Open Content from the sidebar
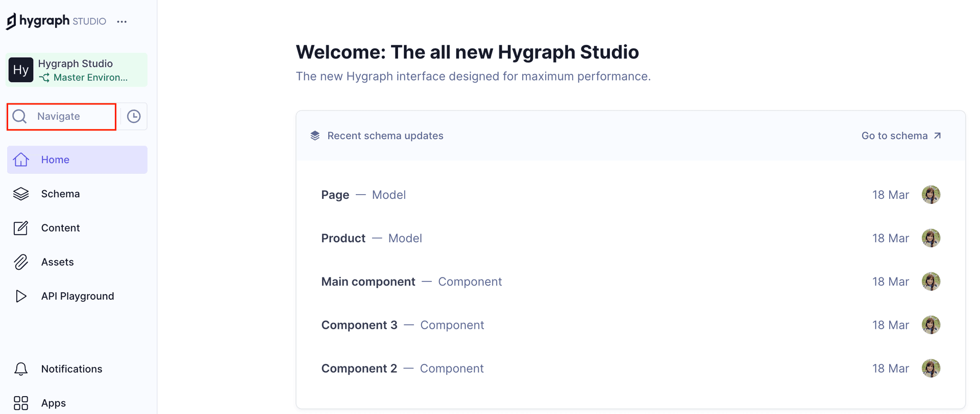 click(x=77, y=228)
